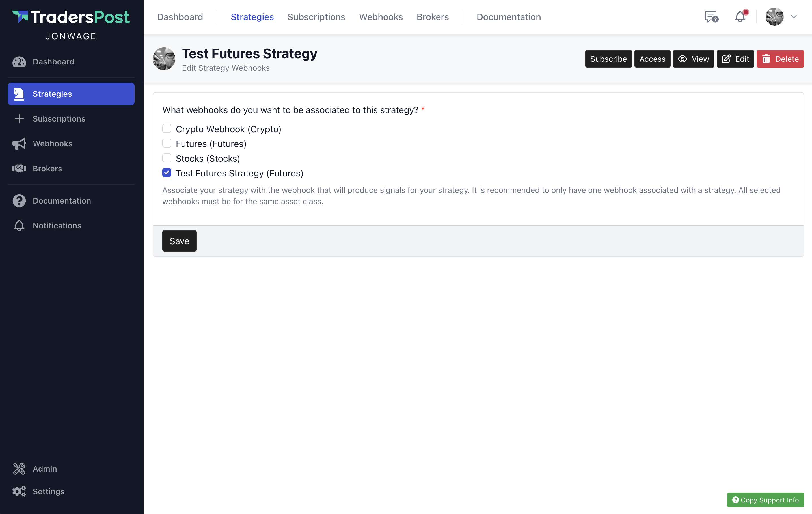The height and width of the screenshot is (514, 812).
Task: Click the Dashboard gauge icon in sidebar
Action: (19, 62)
